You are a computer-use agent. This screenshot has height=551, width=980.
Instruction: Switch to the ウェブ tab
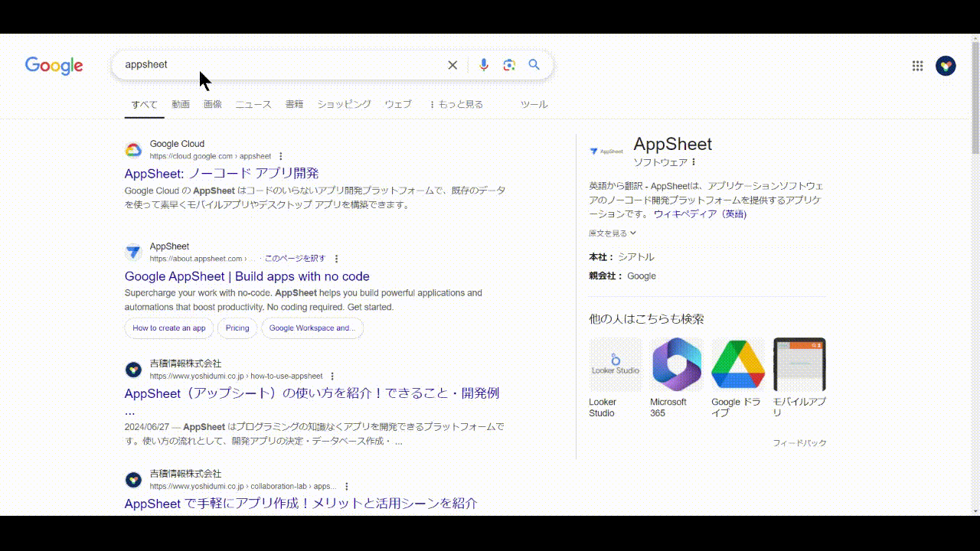pos(398,105)
